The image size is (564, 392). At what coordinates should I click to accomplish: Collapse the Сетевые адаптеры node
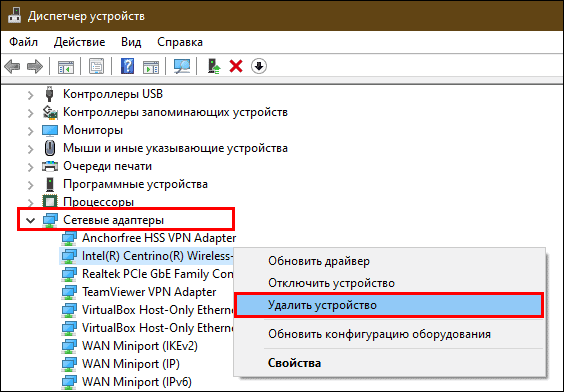point(31,220)
